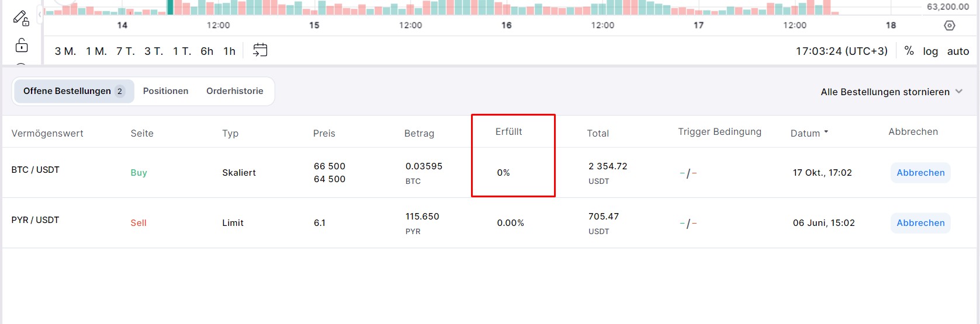980x324 pixels.
Task: Set chart range to 7 T.
Action: click(125, 51)
